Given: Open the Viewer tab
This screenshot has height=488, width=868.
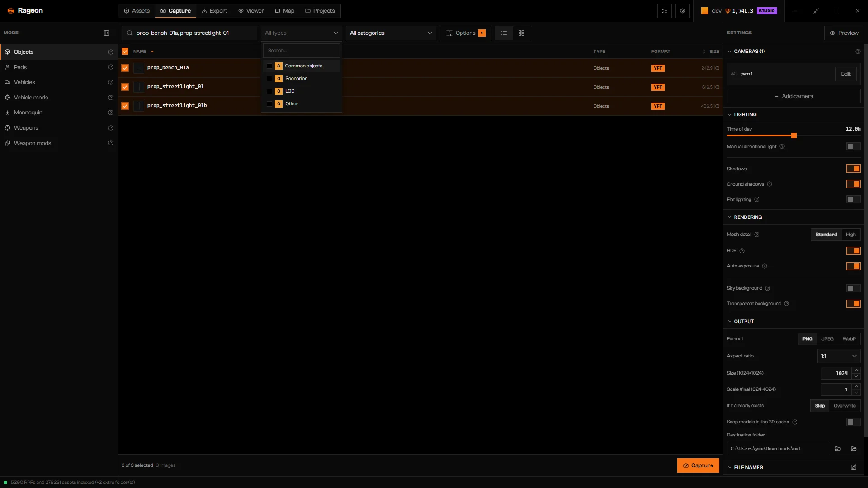Looking at the screenshot, I should [x=251, y=11].
